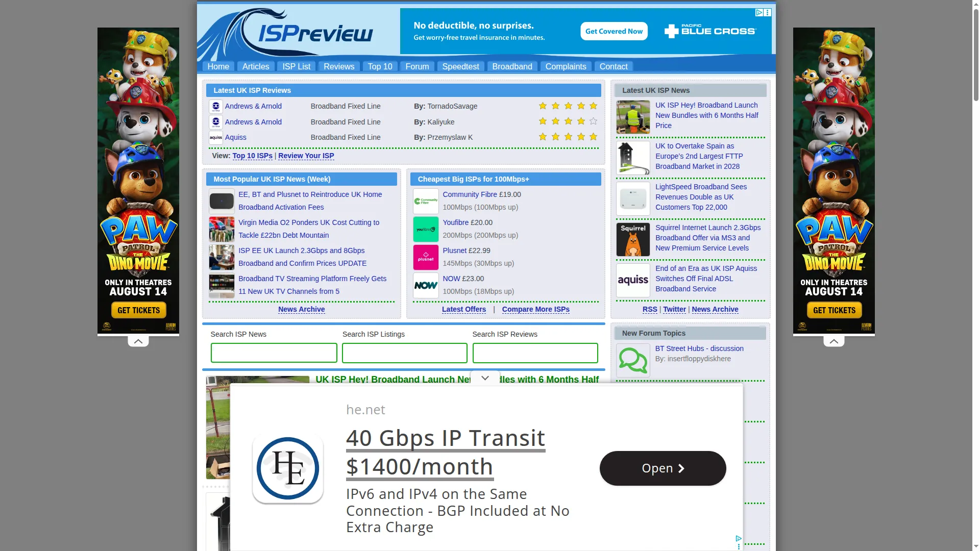Viewport: 980px width, 551px height.
Task: Open Aquiss ADSL switch-off article
Action: click(706, 279)
